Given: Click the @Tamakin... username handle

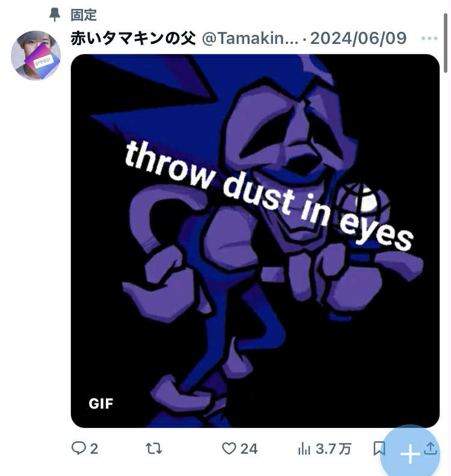Looking at the screenshot, I should (250, 39).
